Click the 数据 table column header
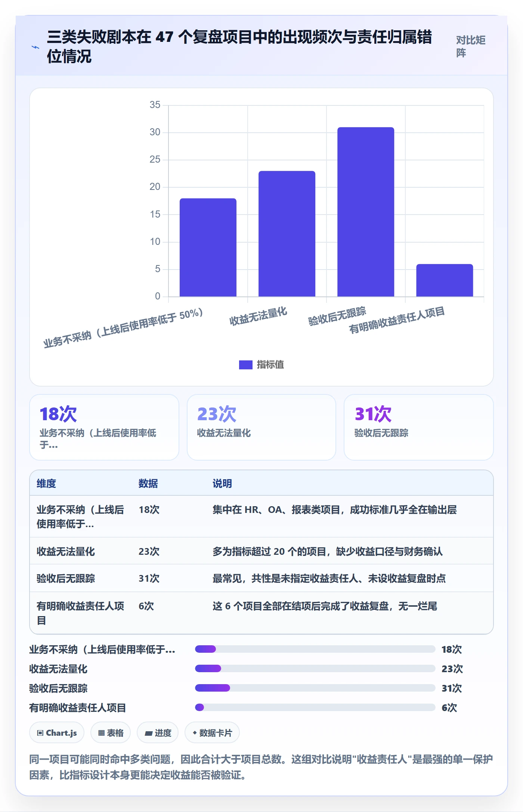Screen dimensions: 523x812 [x=148, y=483]
